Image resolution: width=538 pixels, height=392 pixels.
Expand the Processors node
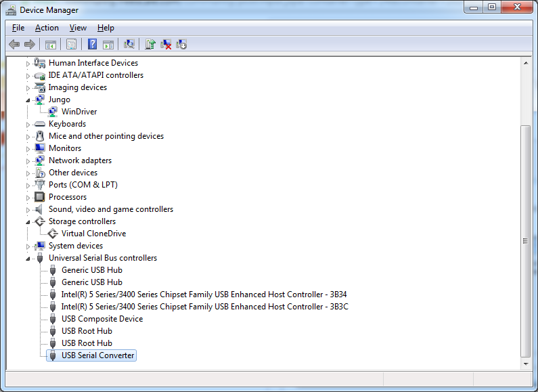[28, 198]
